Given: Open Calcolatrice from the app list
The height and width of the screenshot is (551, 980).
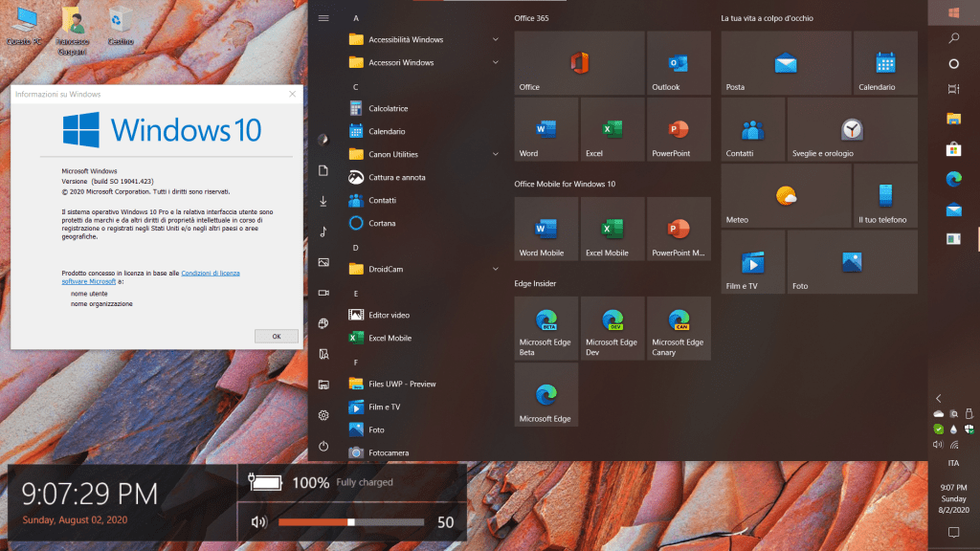Looking at the screenshot, I should pyautogui.click(x=388, y=108).
